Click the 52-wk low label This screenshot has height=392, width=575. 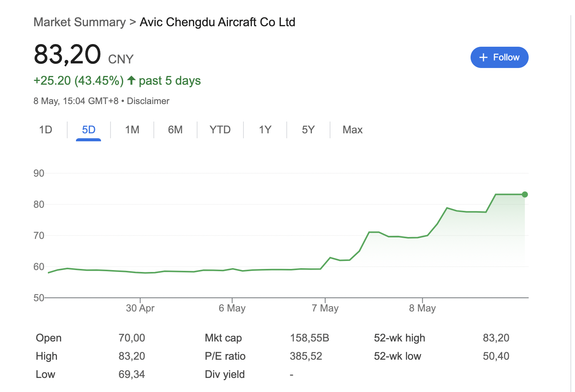[x=398, y=356]
